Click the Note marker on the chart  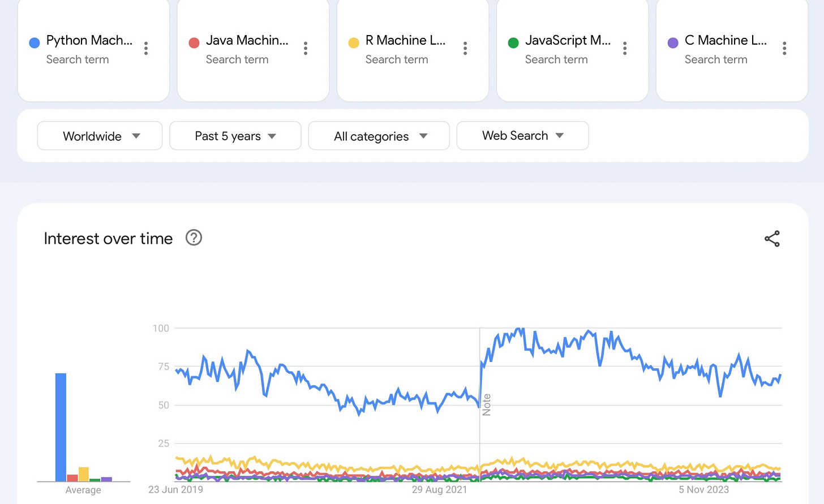(x=486, y=405)
